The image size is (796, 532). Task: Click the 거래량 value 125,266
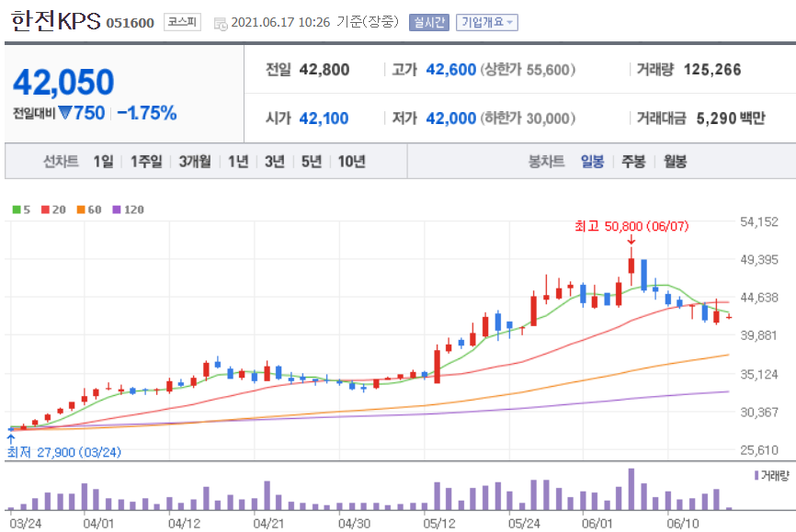pyautogui.click(x=712, y=70)
